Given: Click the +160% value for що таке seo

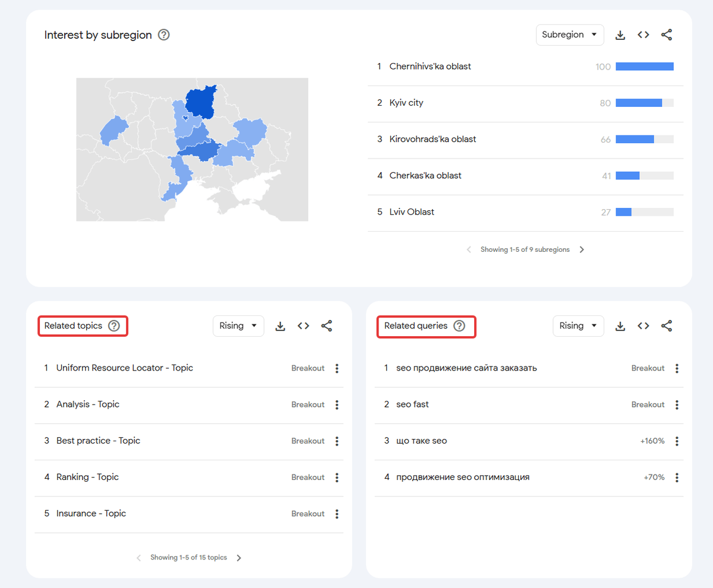Looking at the screenshot, I should [652, 441].
